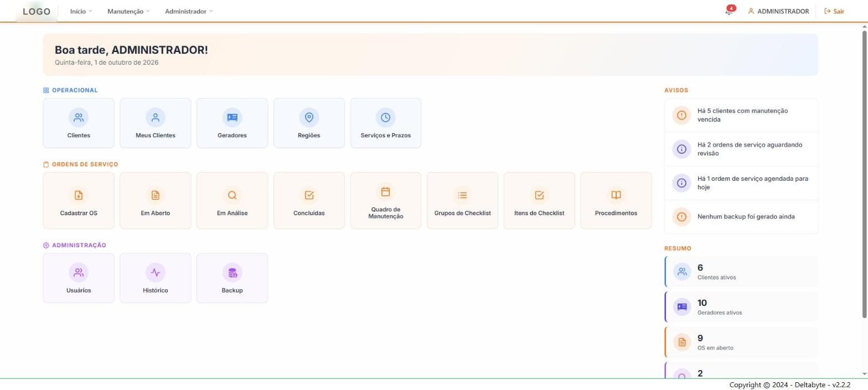Viewport: 868px width, 390px height.
Task: Open the Histórico activity pulse icon
Action: [156, 273]
